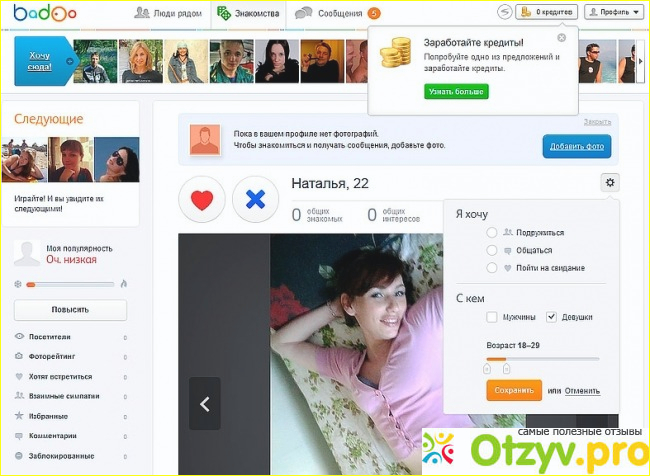The width and height of the screenshot is (650, 476).
Task: Go to previous photo with left arrow
Action: pyautogui.click(x=204, y=404)
